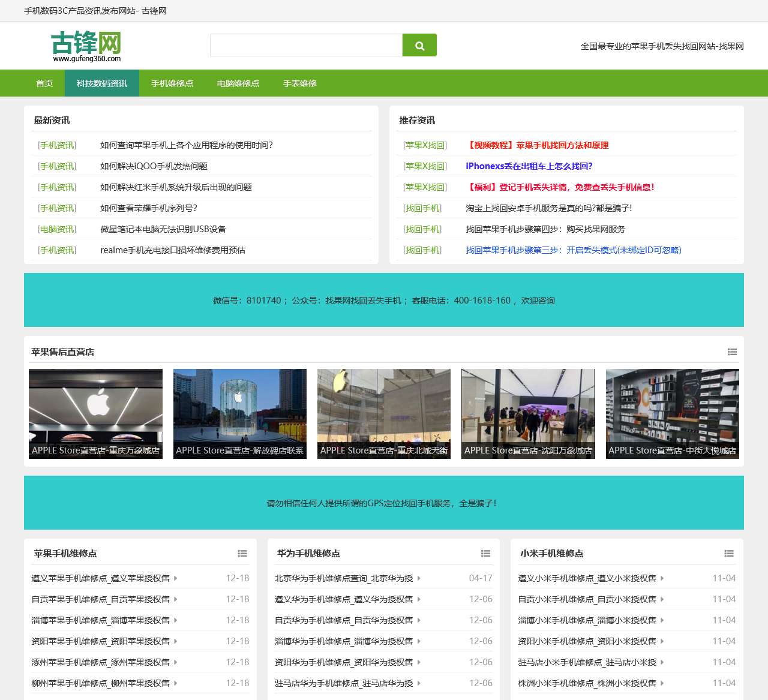Click the arrow after 北京华为手机维修点查询 entry

click(419, 578)
